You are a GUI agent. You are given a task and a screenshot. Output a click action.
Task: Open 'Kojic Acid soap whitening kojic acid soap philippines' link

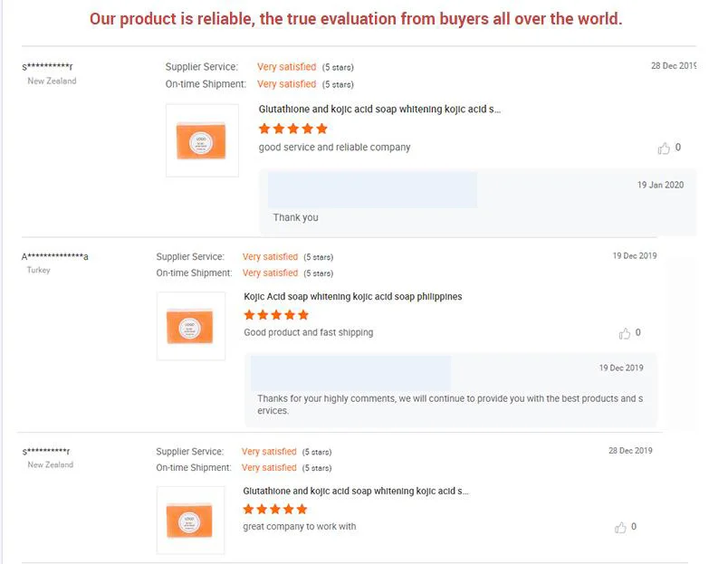(x=353, y=297)
